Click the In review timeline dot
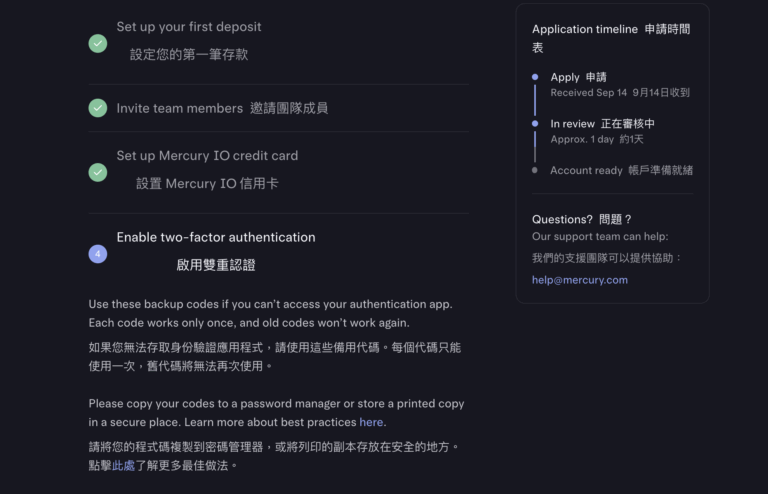The image size is (768, 494). click(535, 124)
